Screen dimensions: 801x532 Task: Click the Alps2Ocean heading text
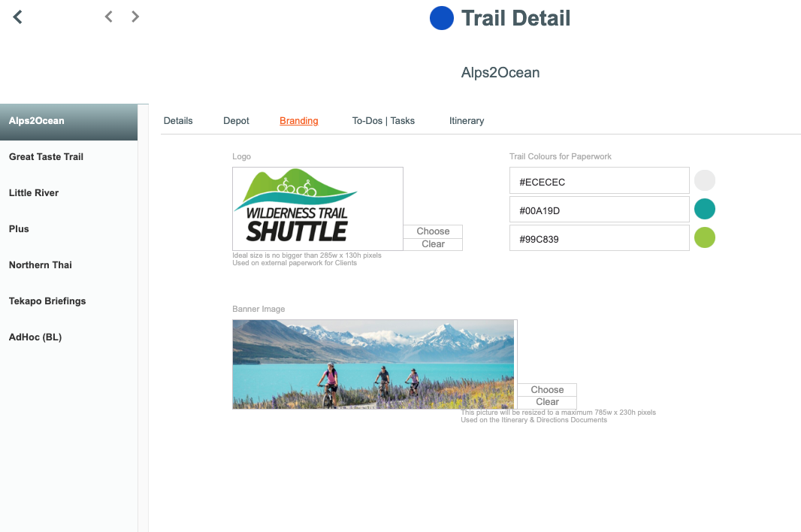tap(500, 73)
